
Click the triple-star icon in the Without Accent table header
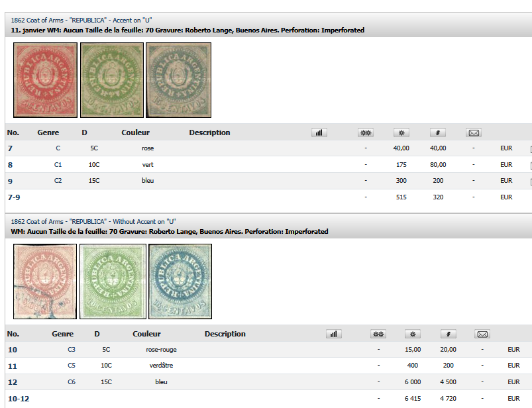378,334
